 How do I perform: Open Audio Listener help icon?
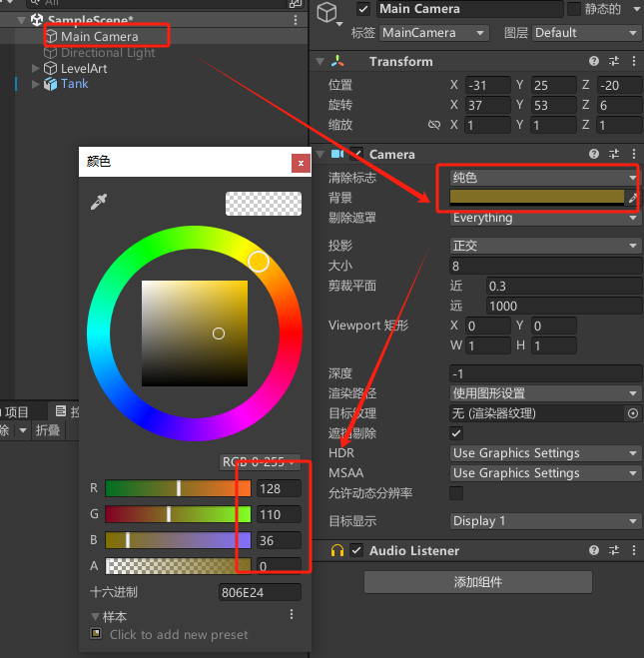click(x=594, y=550)
